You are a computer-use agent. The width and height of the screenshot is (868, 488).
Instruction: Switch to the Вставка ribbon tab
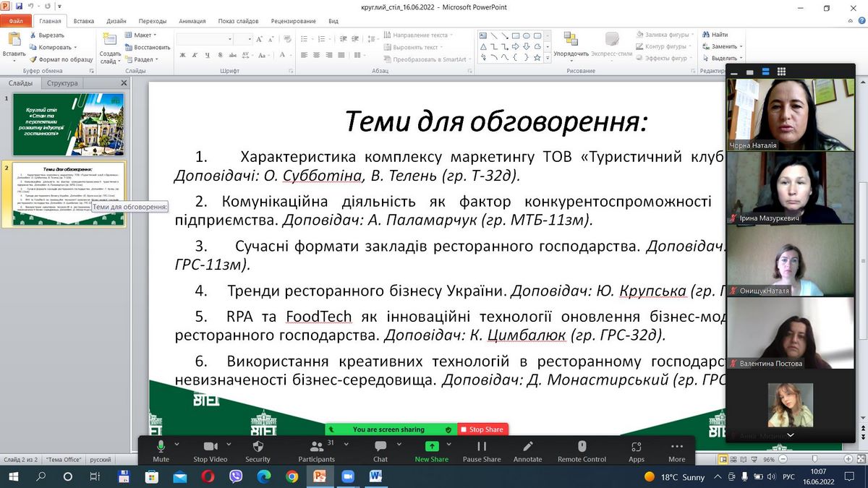(83, 21)
